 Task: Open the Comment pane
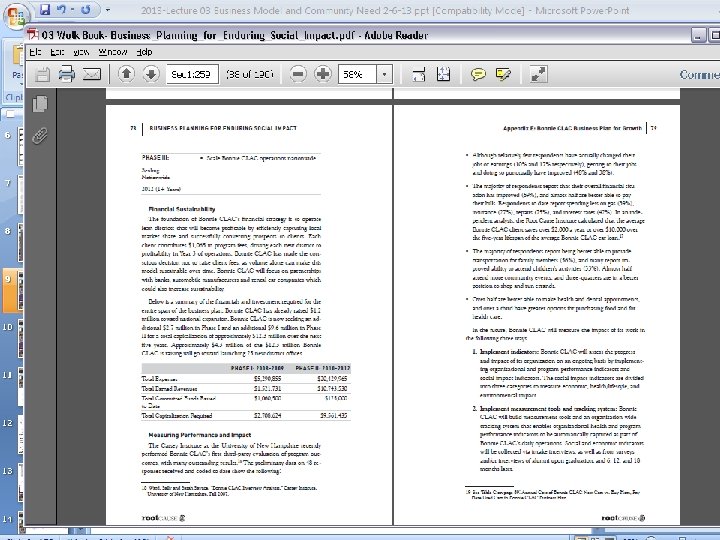coord(699,74)
